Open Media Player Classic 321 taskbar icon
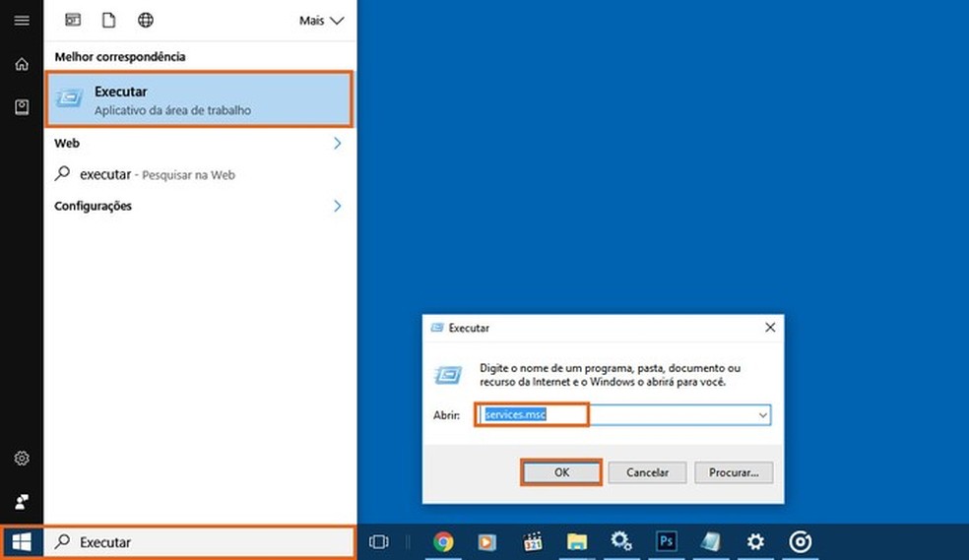 (532, 542)
